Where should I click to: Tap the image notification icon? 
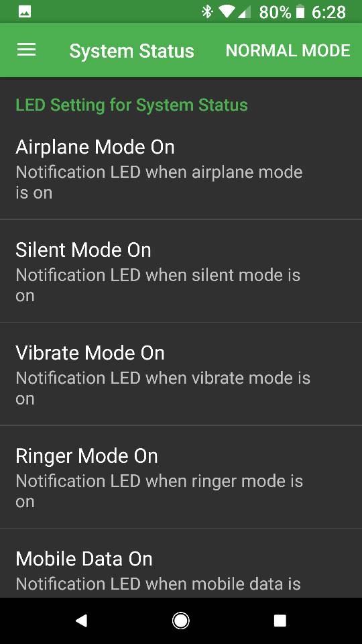point(25,12)
